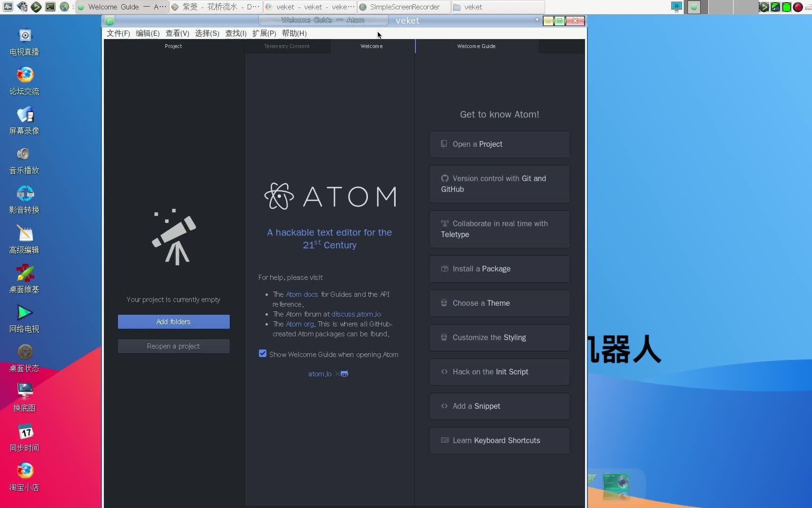Screen dimensions: 812x508
Task: Click the Reopen a project button
Action: tap(173, 346)
